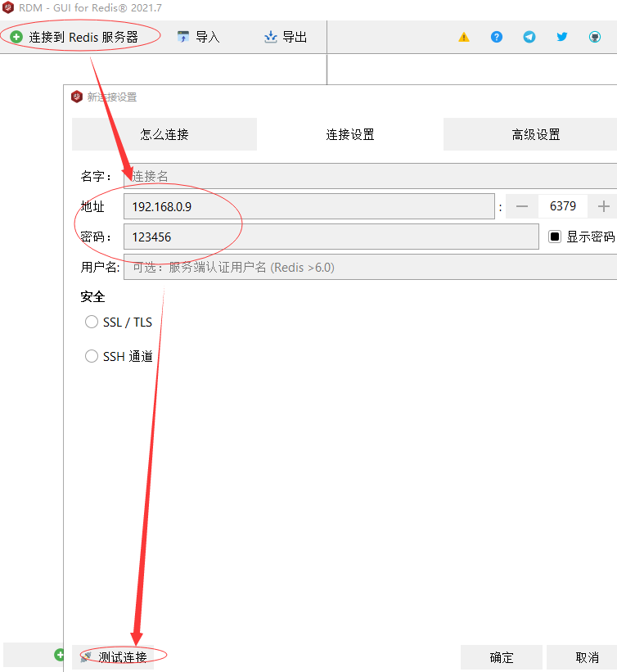Image resolution: width=617 pixels, height=672 pixels.
Task: Click the 测试连接 test connection button
Action: click(x=113, y=657)
